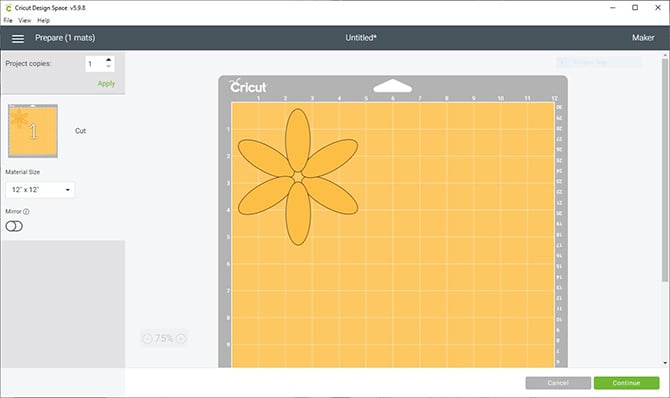Click the Prepare (1 mats) heading
Viewport: 670px width, 398px height.
[65, 38]
